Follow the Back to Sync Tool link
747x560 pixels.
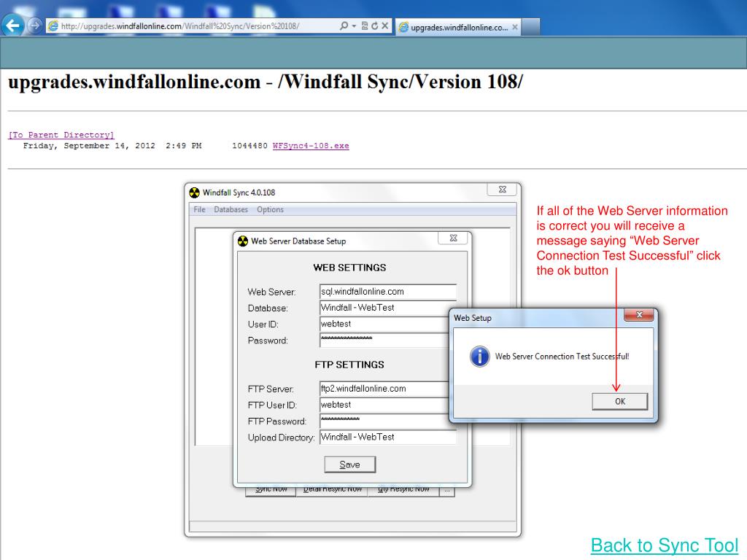pos(665,545)
